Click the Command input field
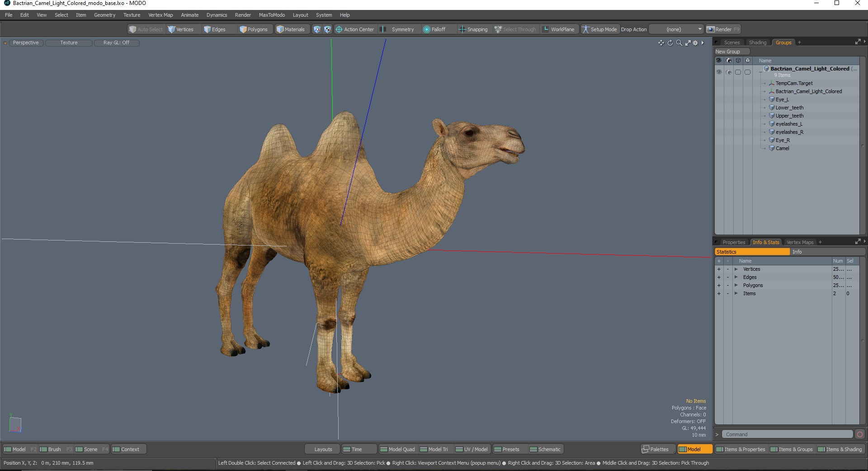Viewport: 868px width, 471px height. click(x=787, y=434)
